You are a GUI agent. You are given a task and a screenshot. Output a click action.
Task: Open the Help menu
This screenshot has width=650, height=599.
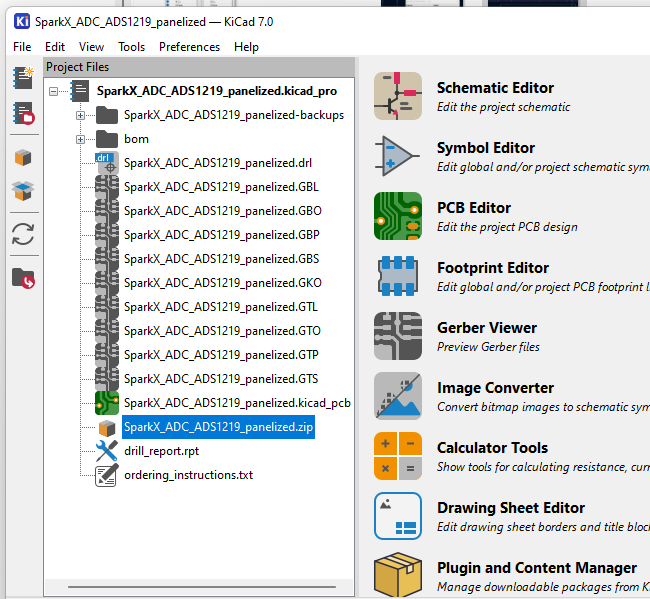(246, 47)
